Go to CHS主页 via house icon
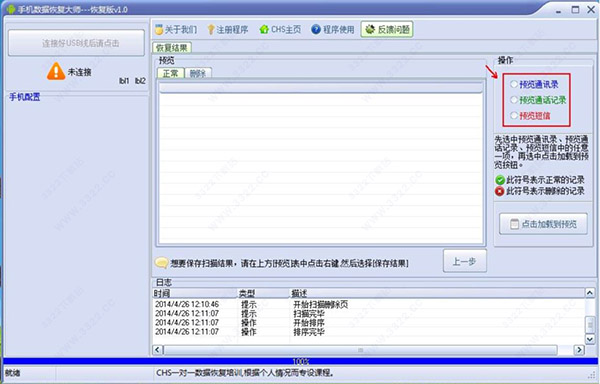This screenshot has width=600, height=384. 264,29
